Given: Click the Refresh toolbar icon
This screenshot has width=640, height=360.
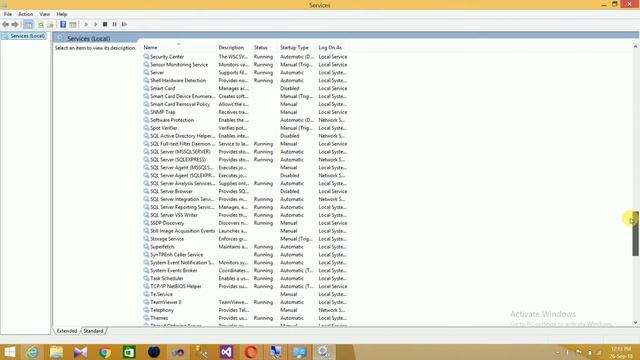Looking at the screenshot, I should 41,24.
